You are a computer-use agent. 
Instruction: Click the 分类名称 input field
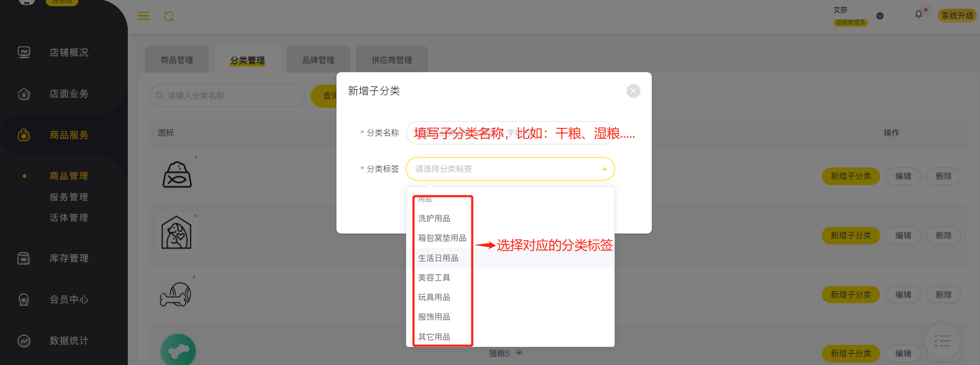point(510,132)
